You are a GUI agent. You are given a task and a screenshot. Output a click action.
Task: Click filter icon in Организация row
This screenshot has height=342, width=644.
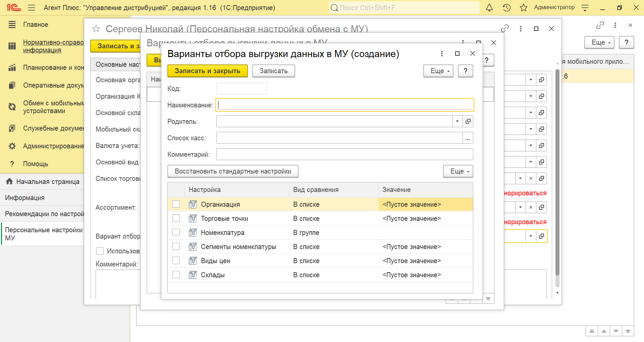pos(193,204)
